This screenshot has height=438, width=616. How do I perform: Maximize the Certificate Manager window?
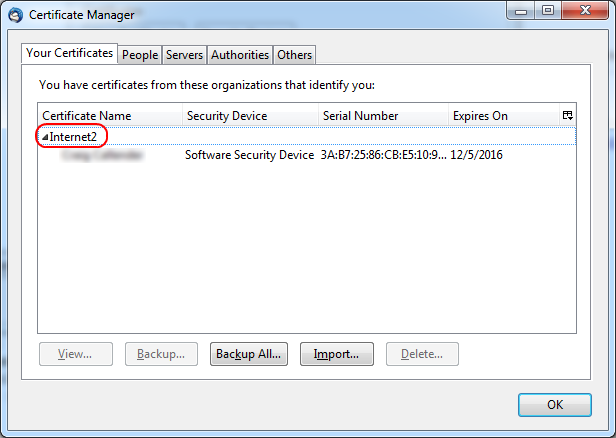click(x=548, y=11)
